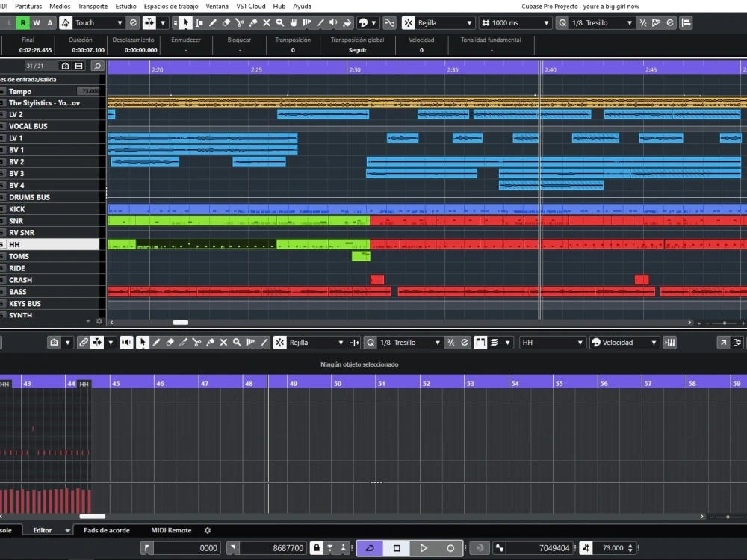The height and width of the screenshot is (560, 747).
Task: Open the Editor tab dropdown arrow
Action: tap(68, 530)
